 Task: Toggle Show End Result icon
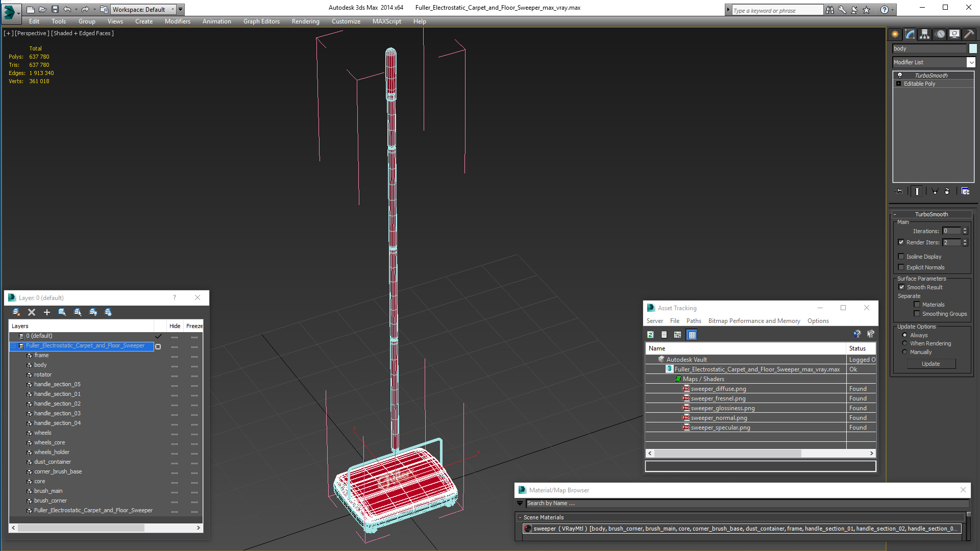click(x=917, y=191)
